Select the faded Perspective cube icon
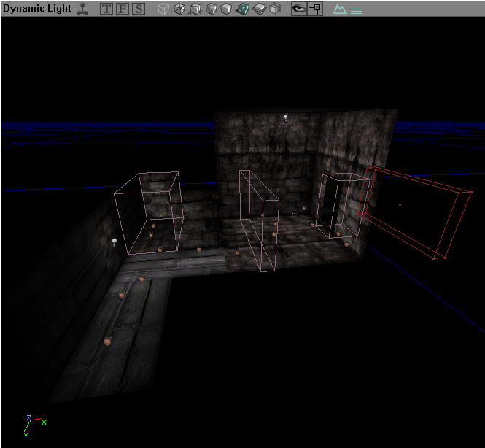 (163, 9)
